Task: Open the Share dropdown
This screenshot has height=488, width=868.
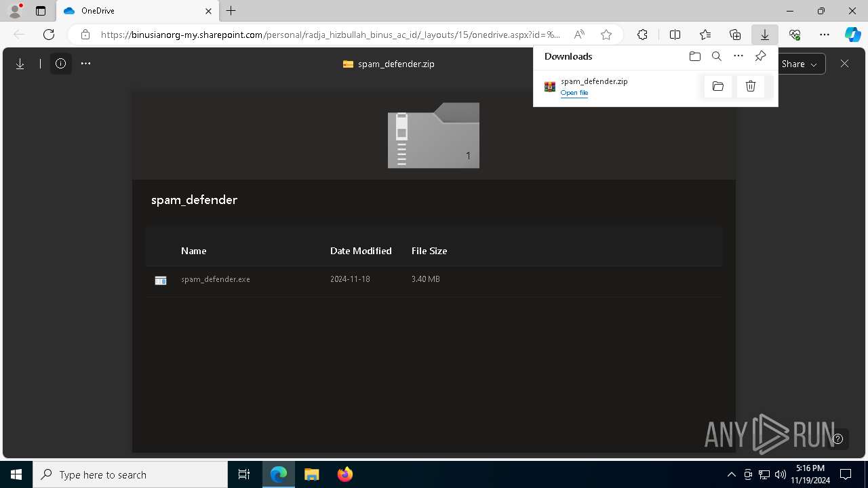Action: [800, 64]
